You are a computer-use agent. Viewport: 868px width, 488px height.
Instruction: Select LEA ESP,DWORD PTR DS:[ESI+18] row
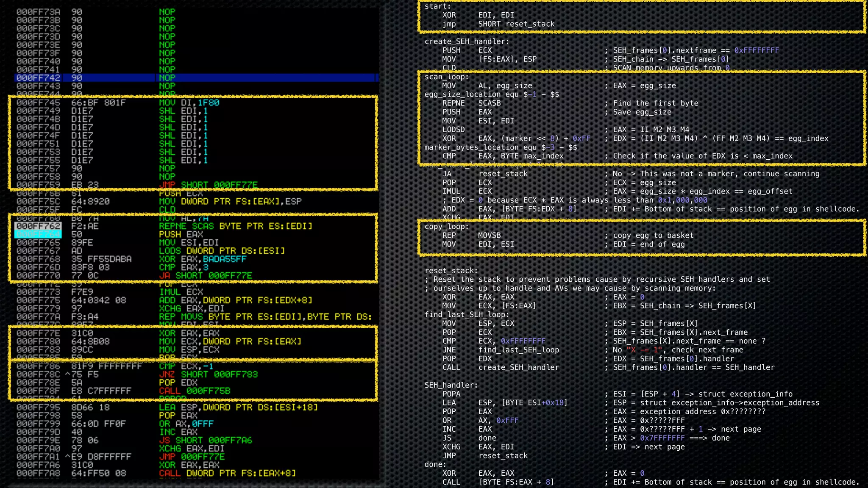167,407
